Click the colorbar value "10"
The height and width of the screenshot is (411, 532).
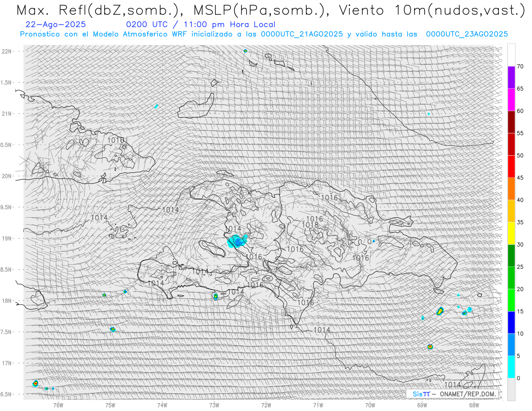tap(520, 333)
